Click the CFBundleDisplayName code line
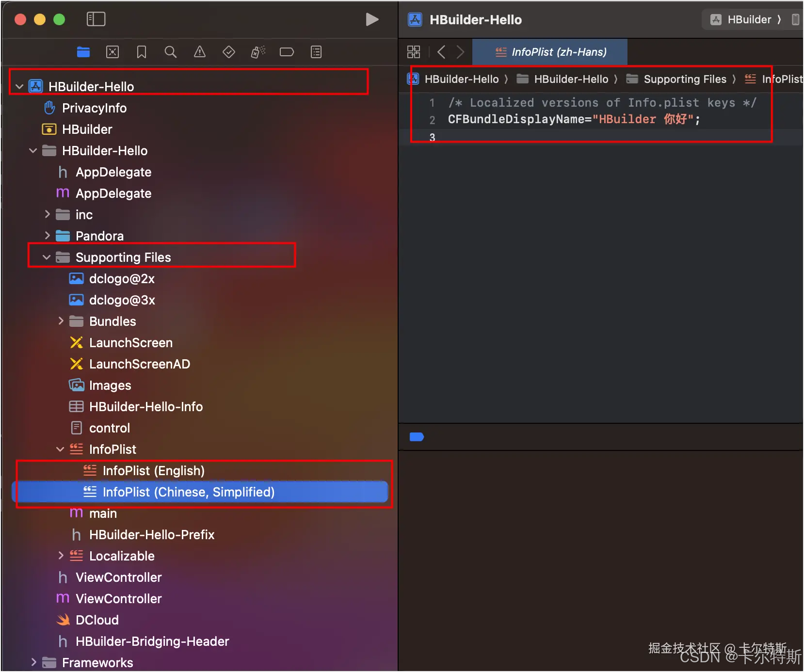This screenshot has height=672, width=804. pyautogui.click(x=574, y=119)
